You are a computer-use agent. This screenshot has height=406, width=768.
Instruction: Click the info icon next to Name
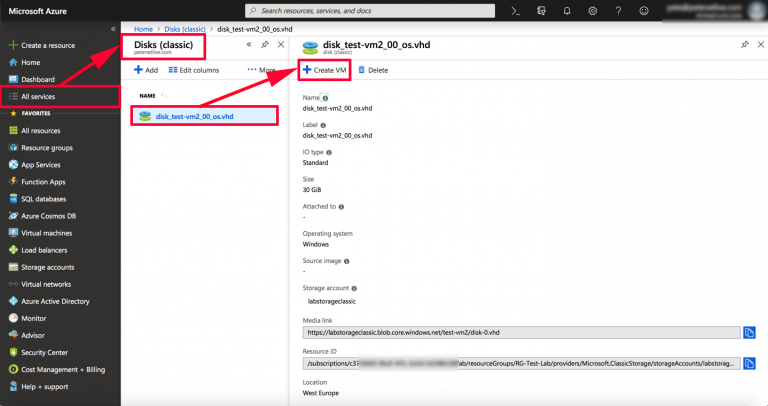click(325, 98)
